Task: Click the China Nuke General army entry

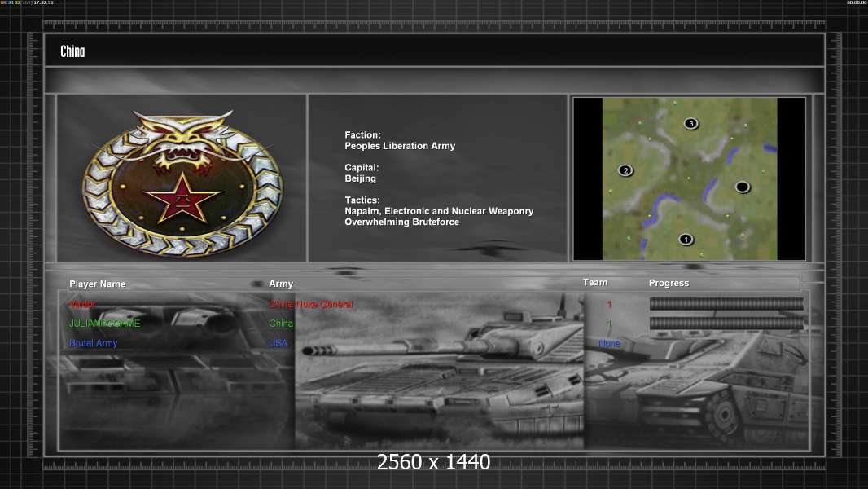Action: click(x=310, y=304)
